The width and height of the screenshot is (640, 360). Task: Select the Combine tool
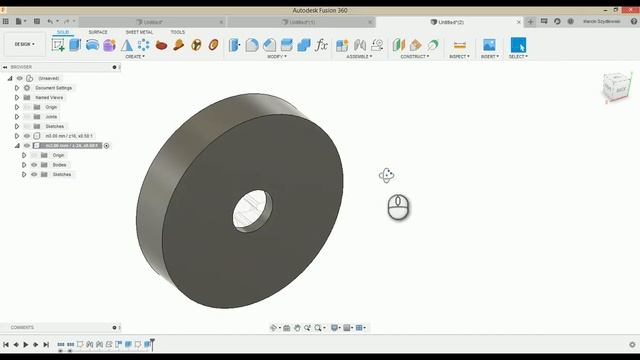(304, 45)
